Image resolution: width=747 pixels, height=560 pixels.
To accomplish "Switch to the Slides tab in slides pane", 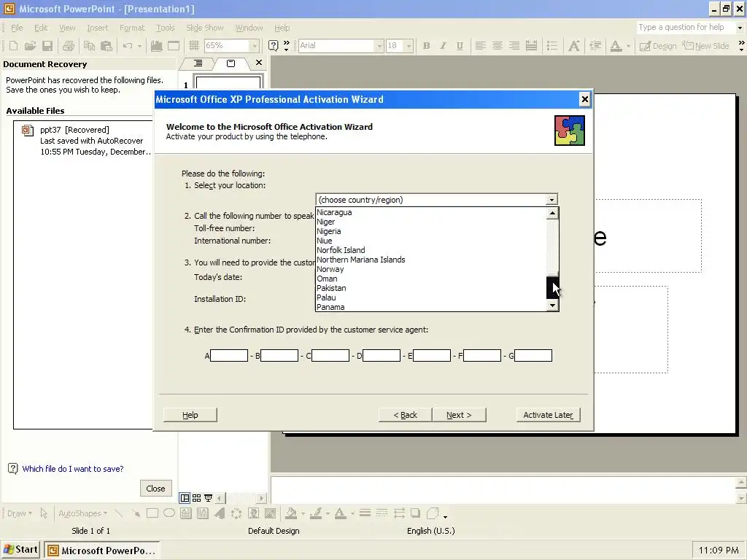I will coord(231,63).
